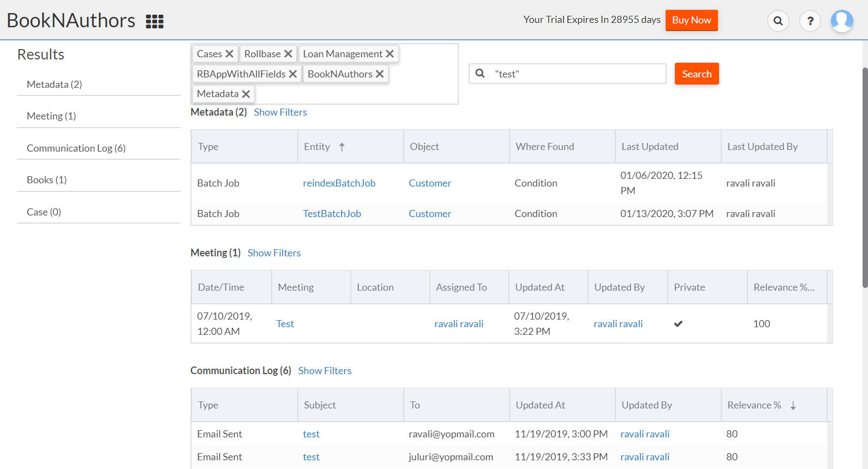The image size is (868, 469).
Task: Click the Buy Now button
Action: tap(692, 20)
